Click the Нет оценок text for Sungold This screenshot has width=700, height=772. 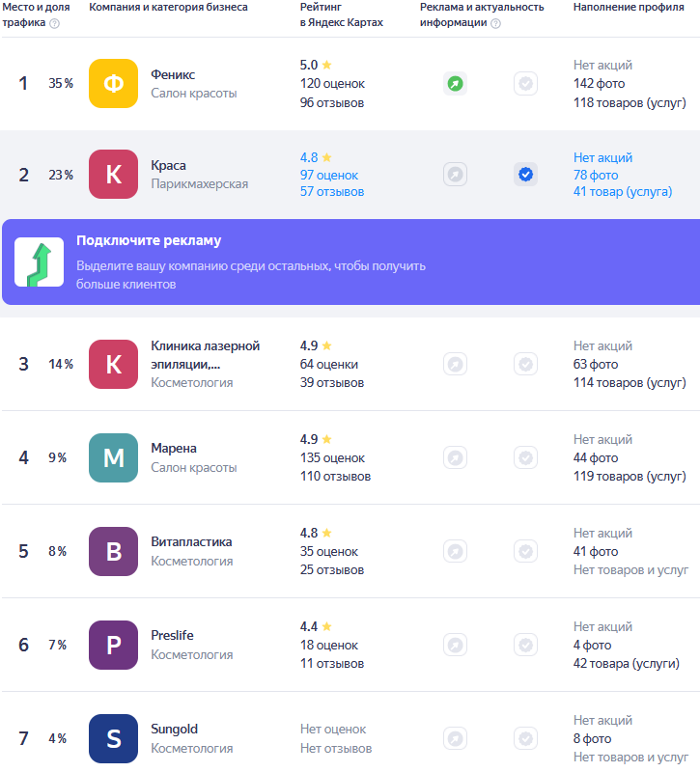pos(333,730)
